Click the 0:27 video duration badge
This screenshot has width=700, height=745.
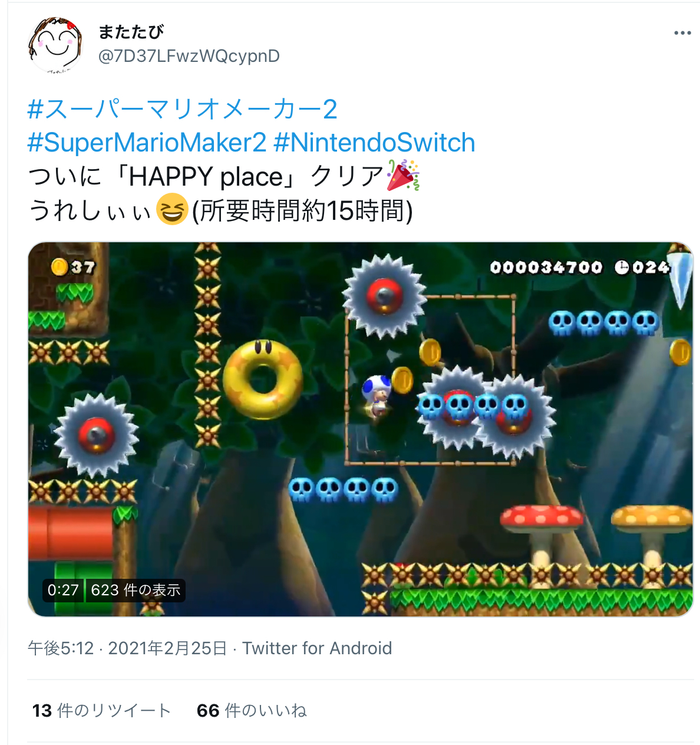(x=63, y=590)
